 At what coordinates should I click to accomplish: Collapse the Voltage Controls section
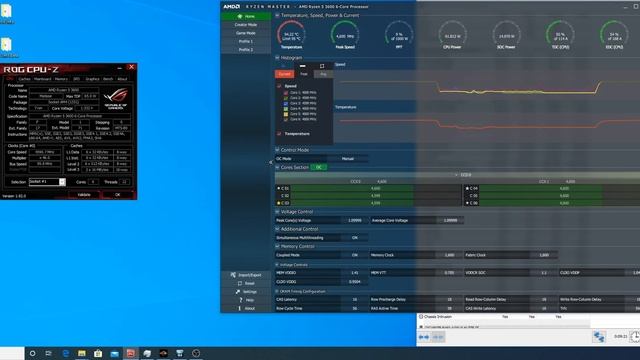(278, 265)
